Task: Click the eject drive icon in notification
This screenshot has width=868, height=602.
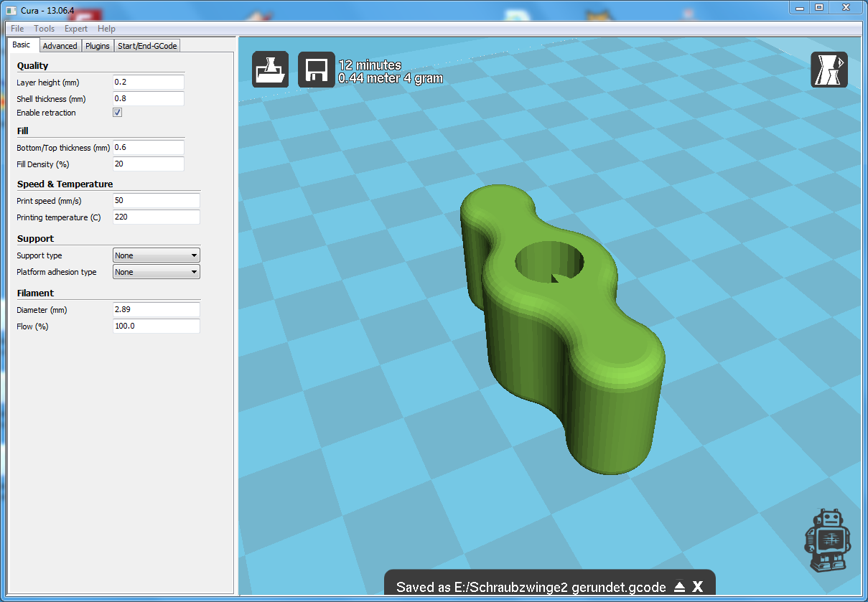Action: click(x=679, y=587)
